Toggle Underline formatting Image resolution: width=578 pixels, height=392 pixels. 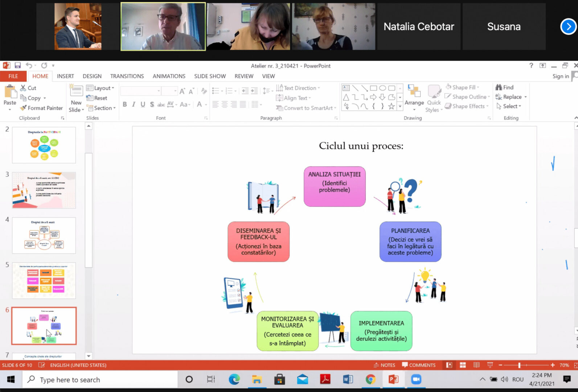143,105
